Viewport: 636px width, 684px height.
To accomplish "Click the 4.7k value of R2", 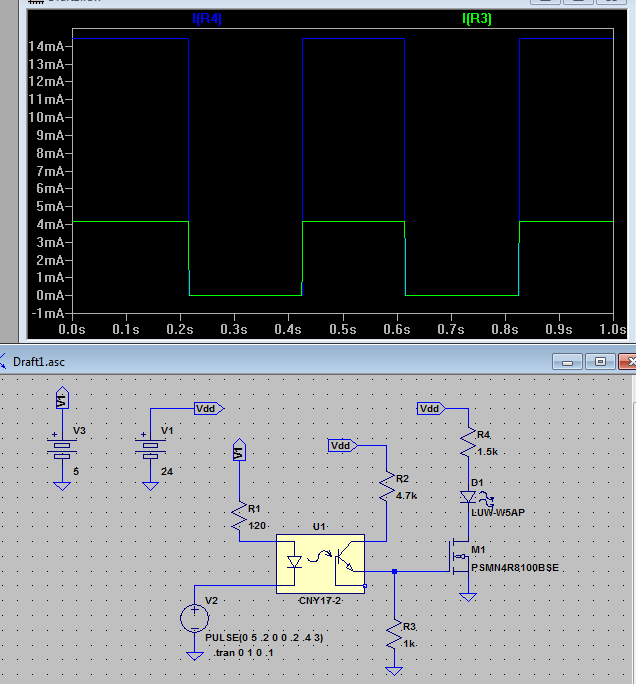I will tap(407, 496).
